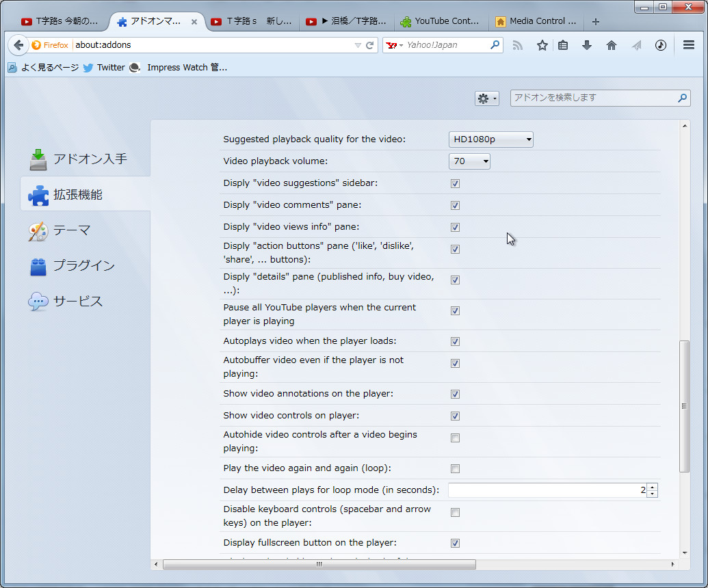Image resolution: width=708 pixels, height=588 pixels.
Task: Toggle show video controls checkbox
Action: pos(455,416)
